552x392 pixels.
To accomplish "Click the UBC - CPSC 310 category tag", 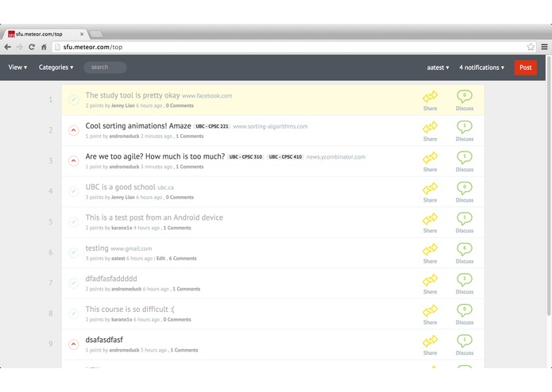I will tap(245, 157).
